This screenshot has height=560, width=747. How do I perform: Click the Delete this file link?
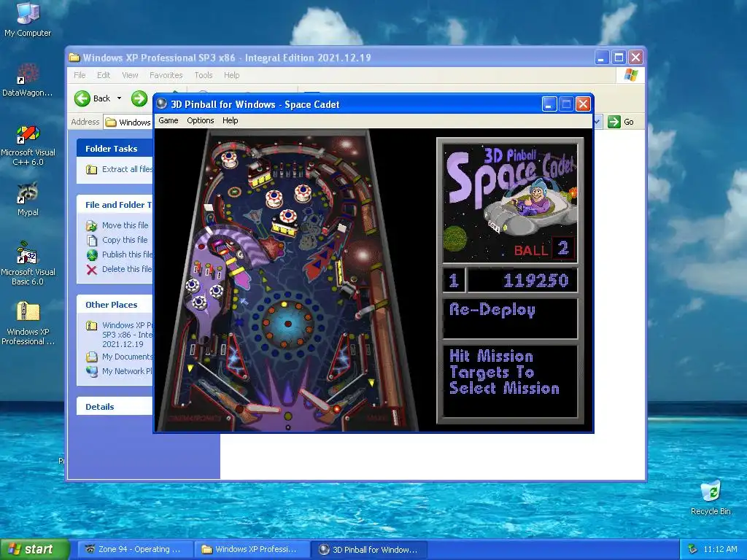[127, 269]
